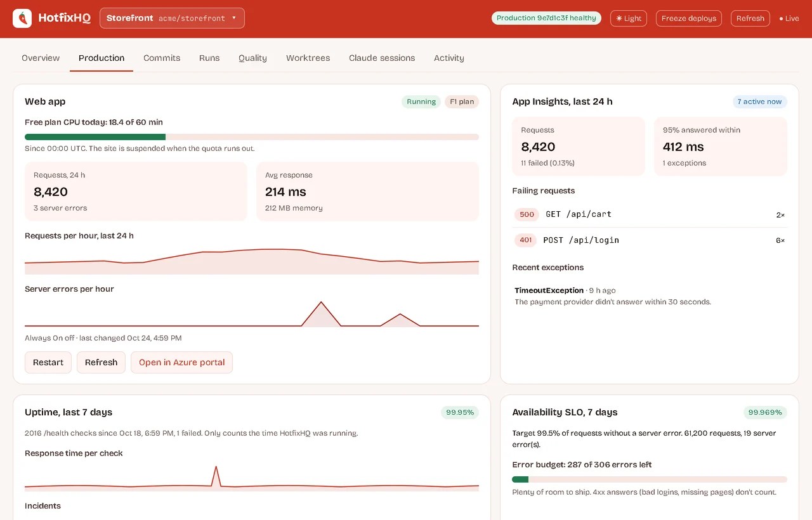Click the Always On off last changed text
This screenshot has width=812, height=520.
tap(103, 338)
